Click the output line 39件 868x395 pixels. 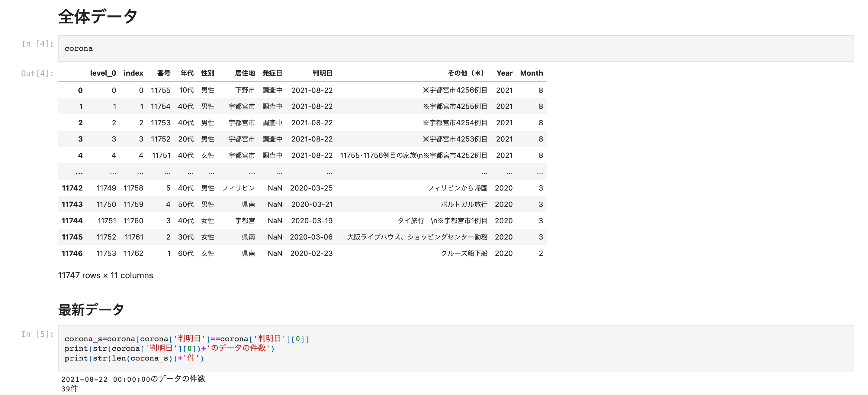point(69,389)
